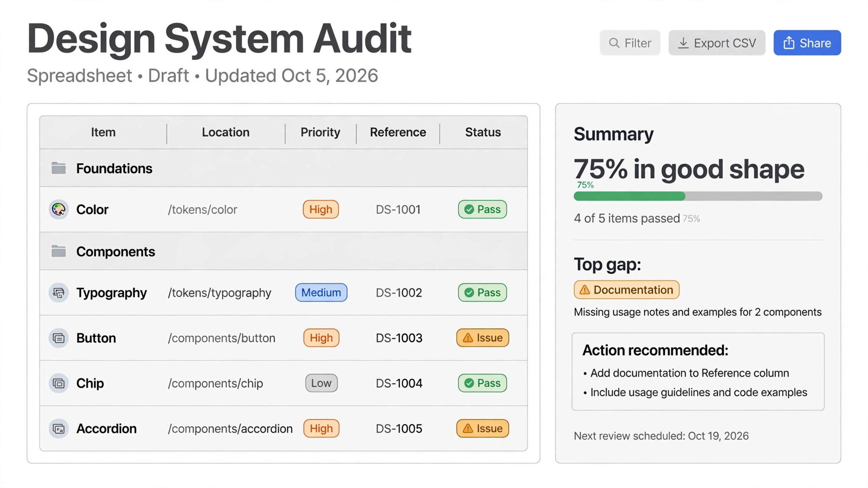Select the Typography item name
The width and height of the screenshot is (868, 488).
pos(111,293)
